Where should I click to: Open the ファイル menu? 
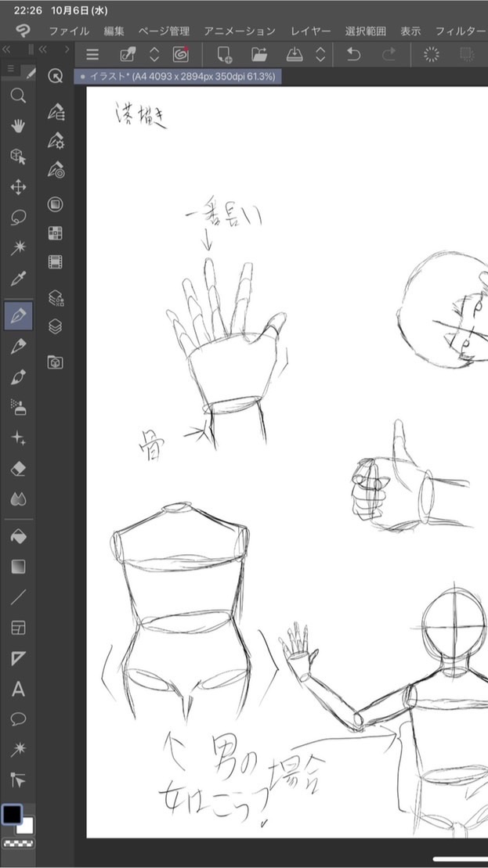tap(69, 31)
